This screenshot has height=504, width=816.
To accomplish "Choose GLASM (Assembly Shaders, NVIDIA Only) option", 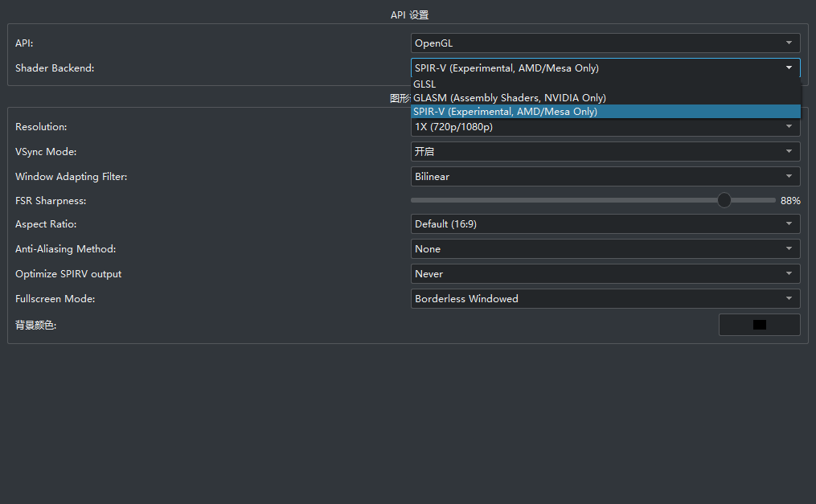I will [x=509, y=97].
